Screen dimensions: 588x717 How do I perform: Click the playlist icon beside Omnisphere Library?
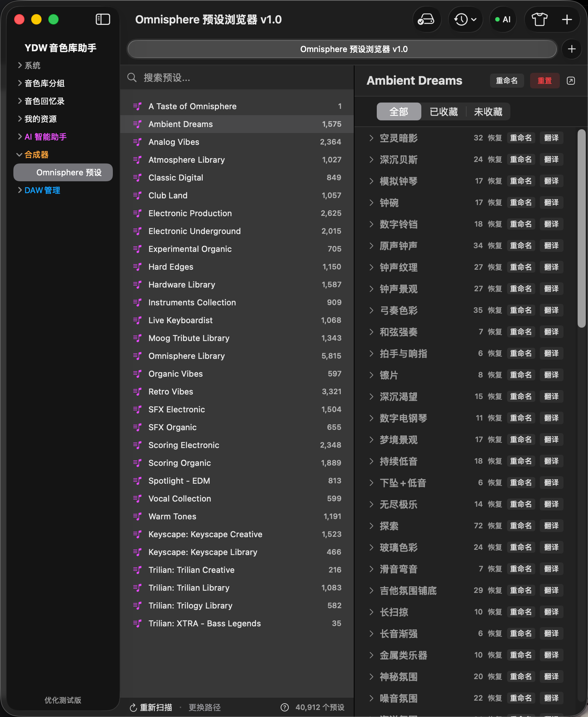137,356
